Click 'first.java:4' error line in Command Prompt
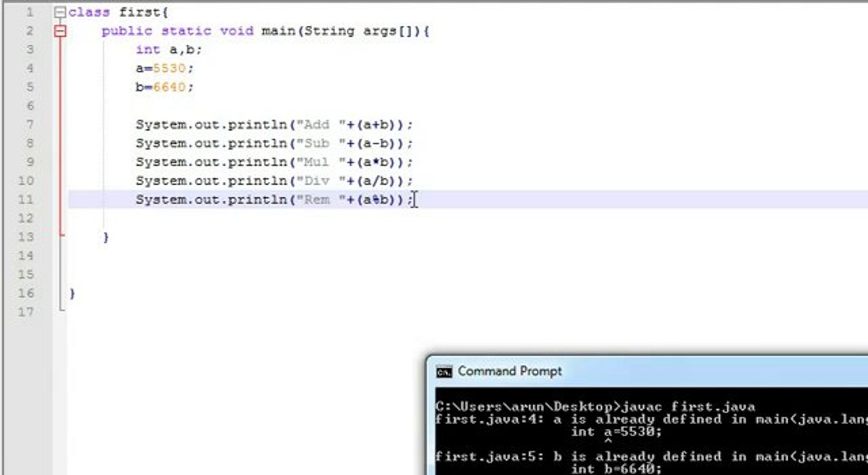Screen dimensions: 868x475 tap(652, 419)
